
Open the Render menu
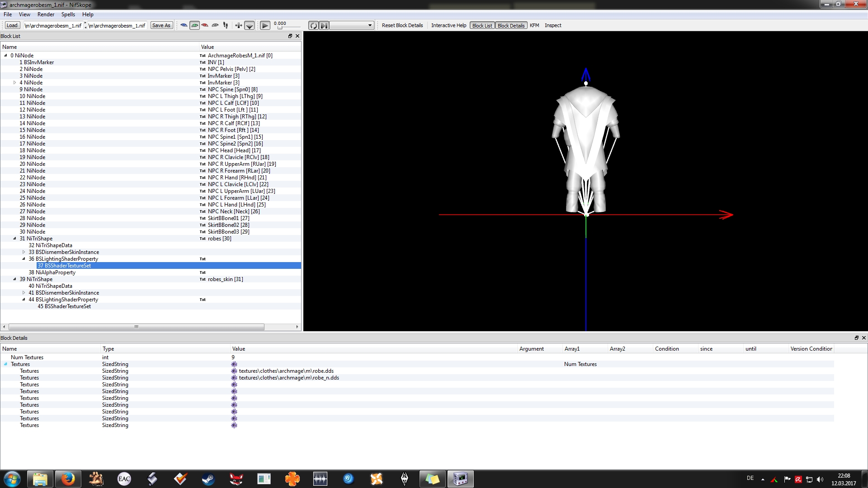[x=46, y=14]
